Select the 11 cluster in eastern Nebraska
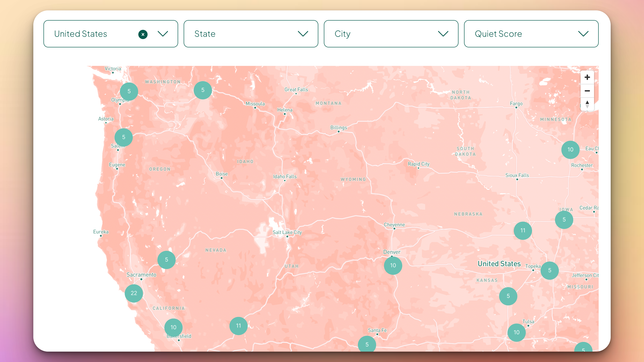The image size is (644, 362). tap(523, 230)
